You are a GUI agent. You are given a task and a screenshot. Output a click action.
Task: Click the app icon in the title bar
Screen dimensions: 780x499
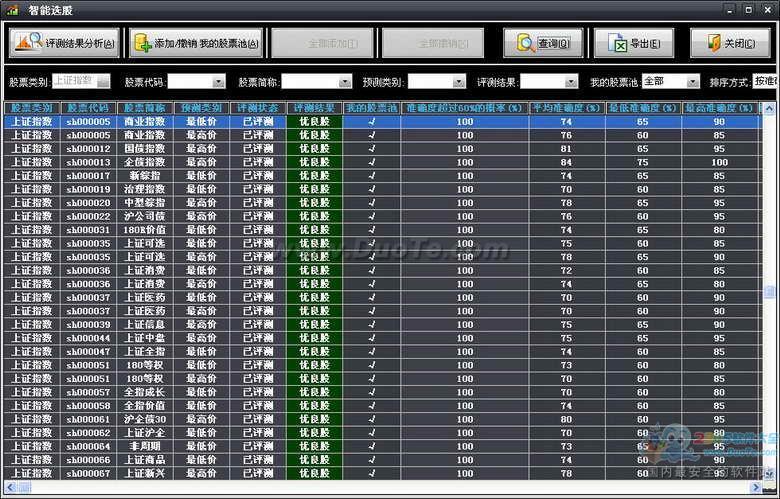(x=13, y=9)
